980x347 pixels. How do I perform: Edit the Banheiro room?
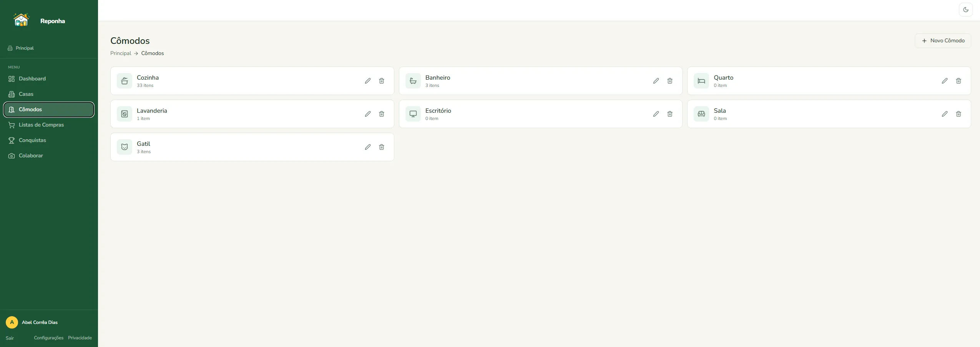[656, 81]
